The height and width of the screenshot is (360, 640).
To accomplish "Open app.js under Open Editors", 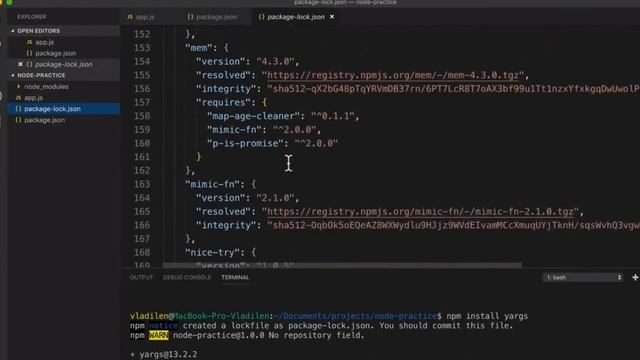I will [x=44, y=42].
